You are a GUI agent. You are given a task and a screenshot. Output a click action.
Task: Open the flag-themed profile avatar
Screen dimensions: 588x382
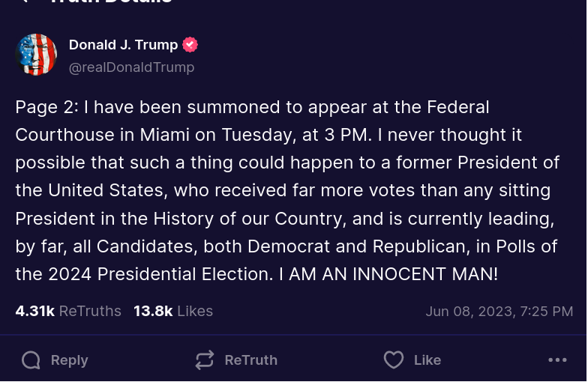point(36,55)
